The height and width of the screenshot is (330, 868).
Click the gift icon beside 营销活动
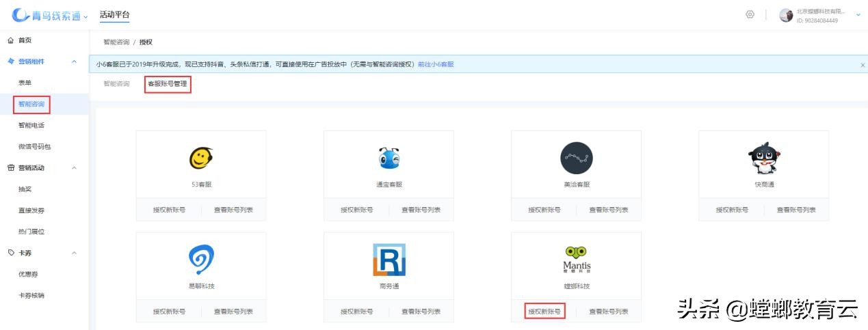point(10,167)
